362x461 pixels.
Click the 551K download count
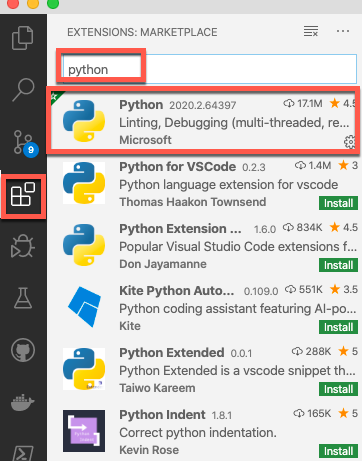tap(304, 289)
